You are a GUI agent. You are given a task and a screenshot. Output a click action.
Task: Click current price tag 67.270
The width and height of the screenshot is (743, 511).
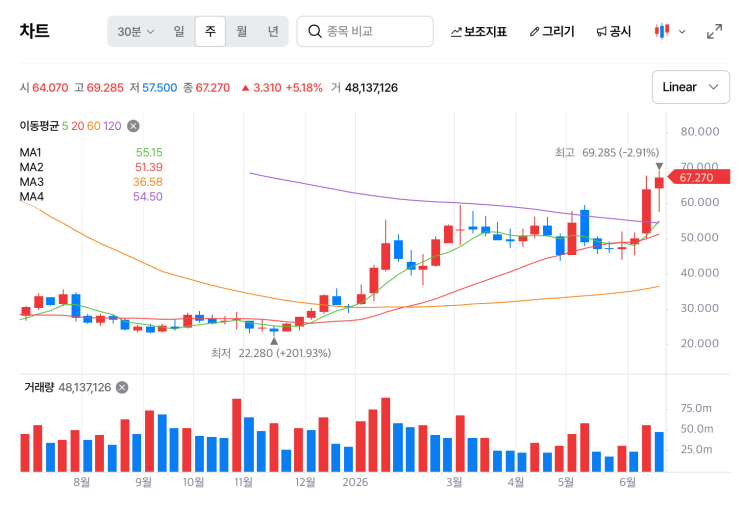click(x=698, y=178)
